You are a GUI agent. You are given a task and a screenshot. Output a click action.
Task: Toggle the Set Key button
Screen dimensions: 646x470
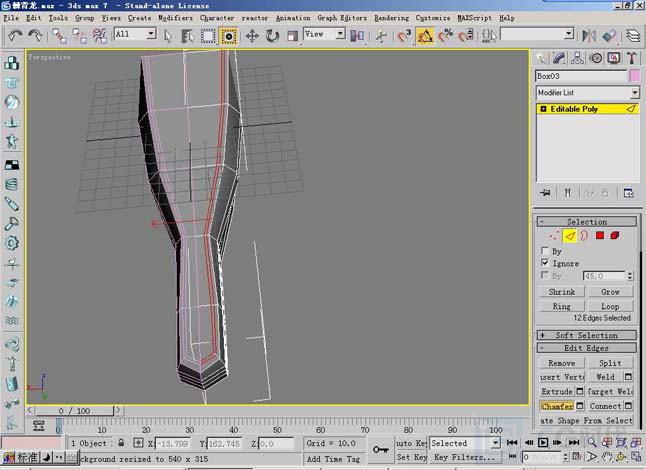pyautogui.click(x=411, y=457)
